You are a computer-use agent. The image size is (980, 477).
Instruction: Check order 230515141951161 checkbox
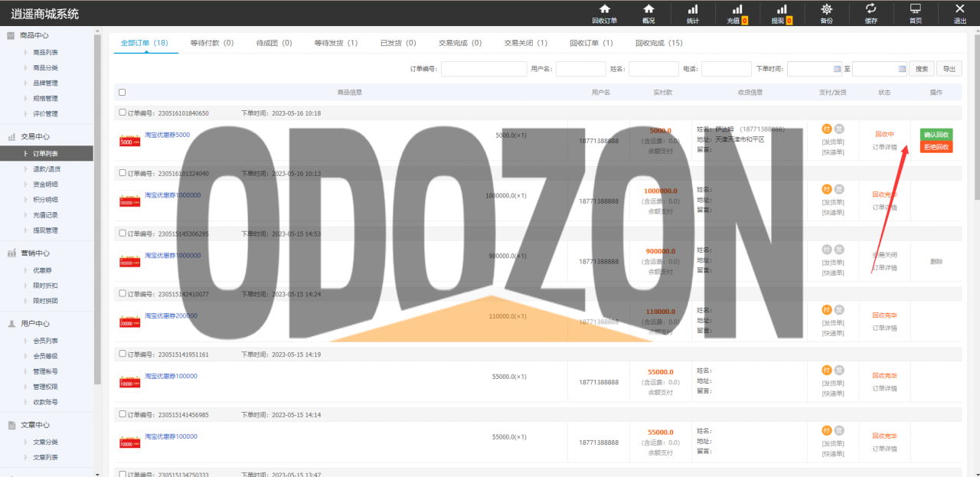(123, 354)
